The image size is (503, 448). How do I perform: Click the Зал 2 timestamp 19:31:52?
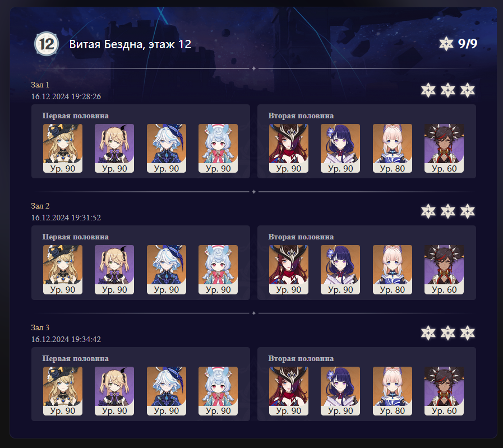tap(66, 218)
